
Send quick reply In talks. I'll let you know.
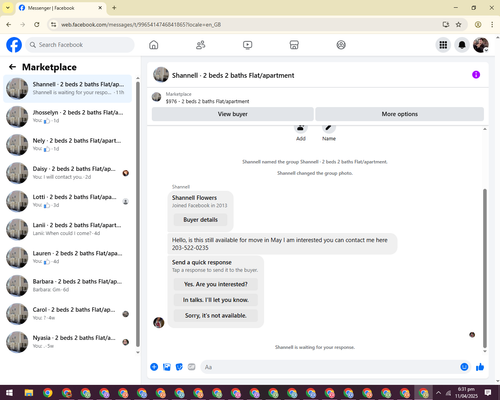[x=216, y=300]
